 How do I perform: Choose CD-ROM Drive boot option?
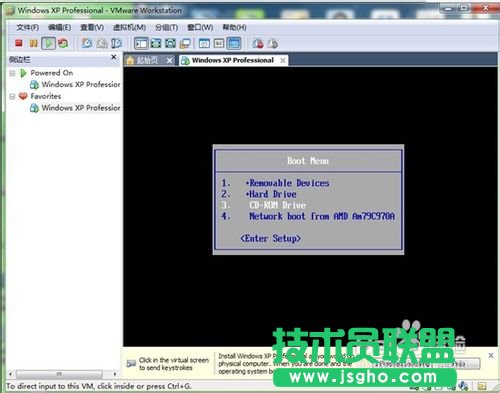click(x=278, y=205)
